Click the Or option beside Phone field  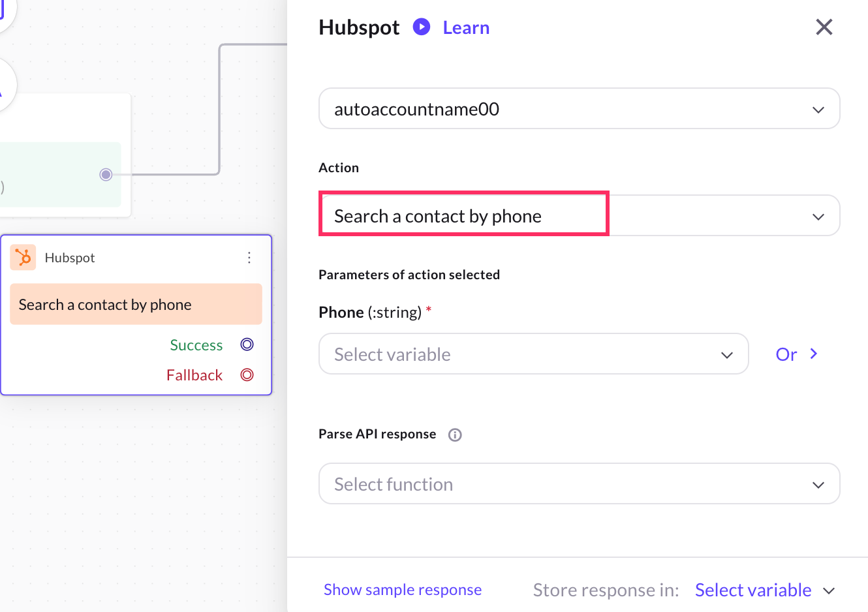tap(786, 354)
